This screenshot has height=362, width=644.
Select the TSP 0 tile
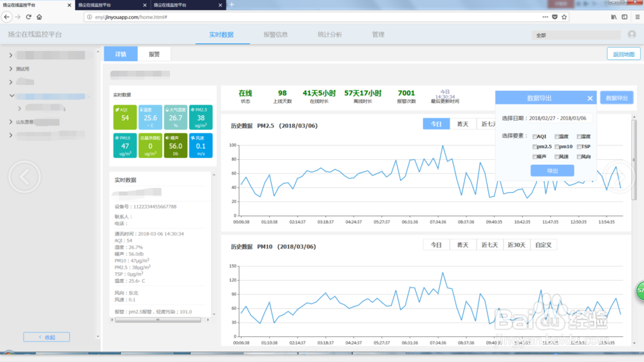point(150,146)
